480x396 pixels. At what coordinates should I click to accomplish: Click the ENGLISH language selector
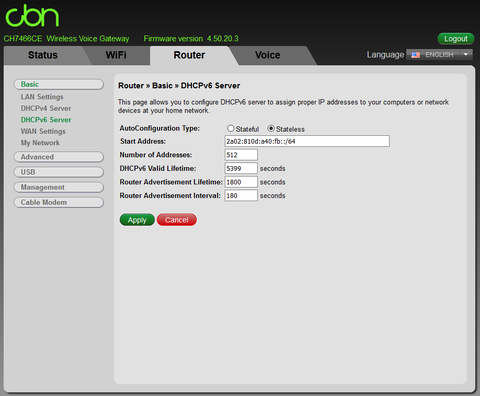[x=439, y=55]
